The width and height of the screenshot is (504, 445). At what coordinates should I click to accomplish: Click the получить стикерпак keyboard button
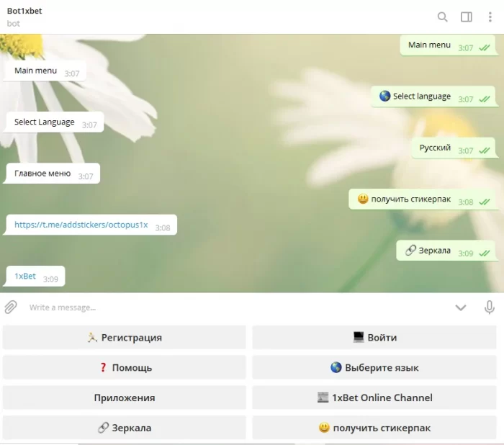click(374, 428)
